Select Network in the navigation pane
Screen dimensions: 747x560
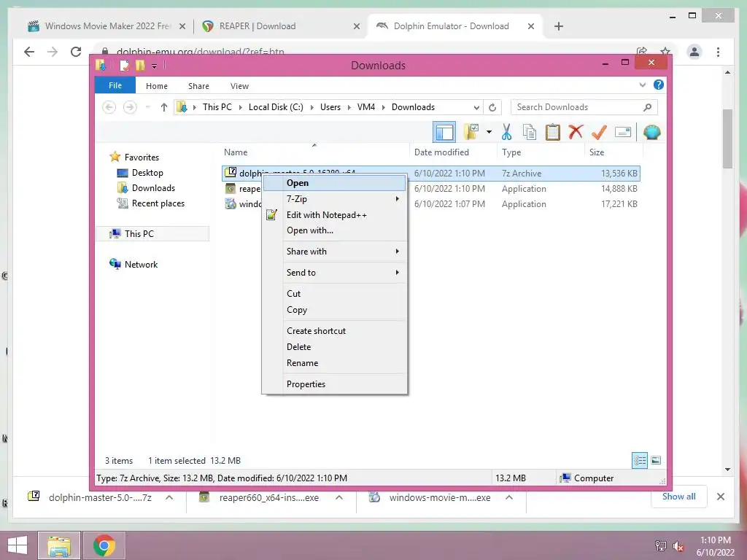coord(141,264)
